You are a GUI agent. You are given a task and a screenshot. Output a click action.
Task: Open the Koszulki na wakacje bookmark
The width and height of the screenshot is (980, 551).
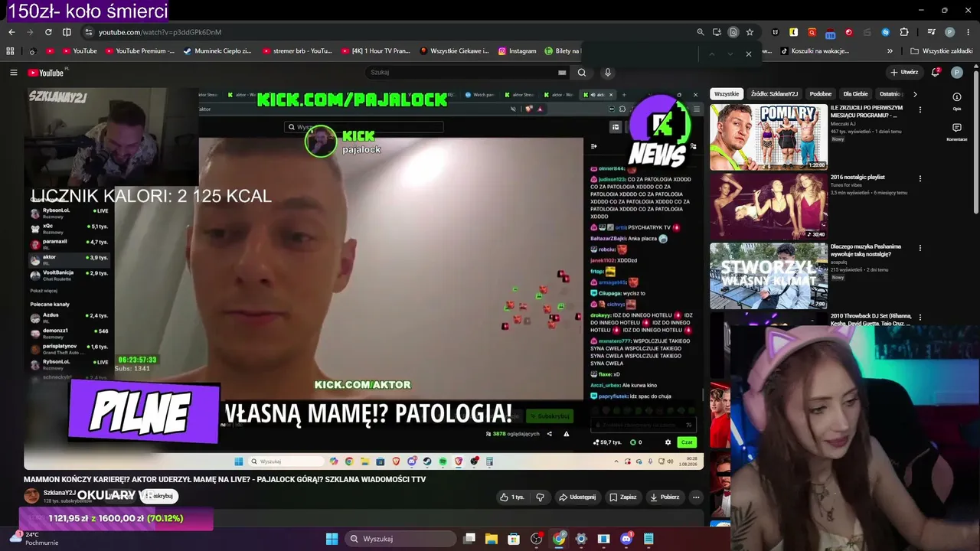tap(815, 51)
